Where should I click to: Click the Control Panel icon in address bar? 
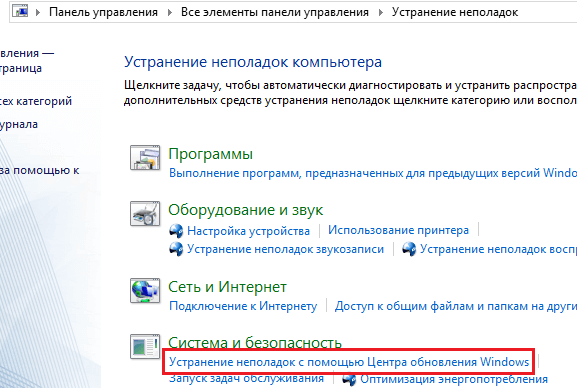click(20, 11)
